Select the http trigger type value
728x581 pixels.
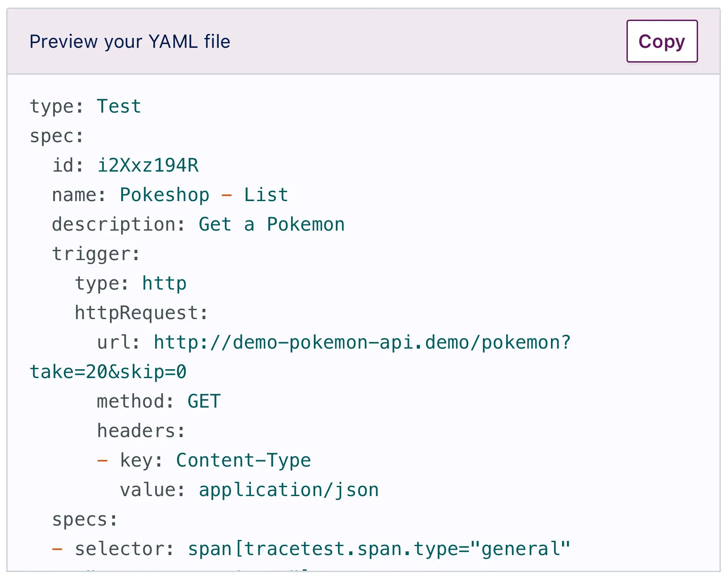[164, 283]
